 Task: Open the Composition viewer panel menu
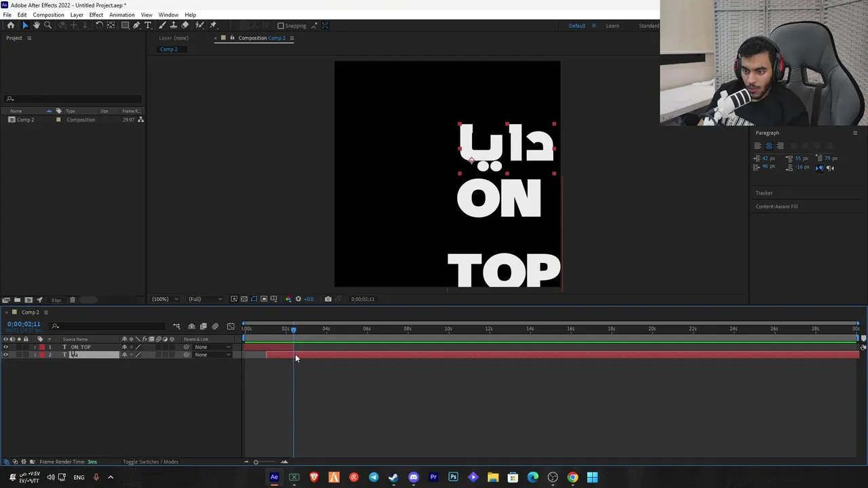coord(292,38)
